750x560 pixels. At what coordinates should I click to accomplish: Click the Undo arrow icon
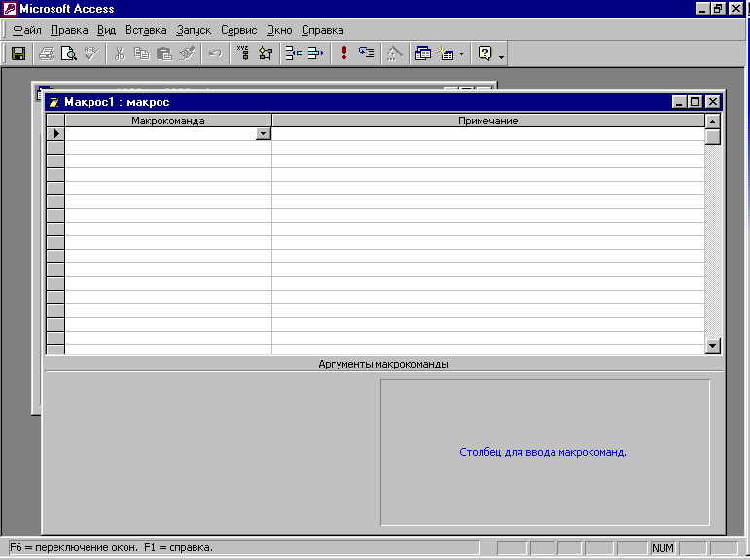tap(215, 53)
